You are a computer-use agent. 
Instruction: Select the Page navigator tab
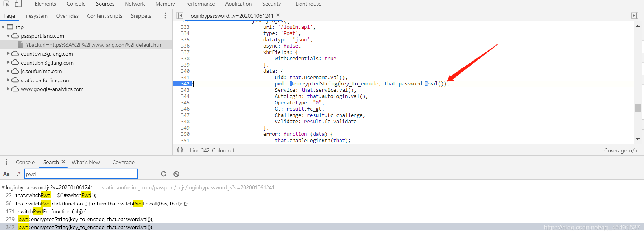click(9, 16)
